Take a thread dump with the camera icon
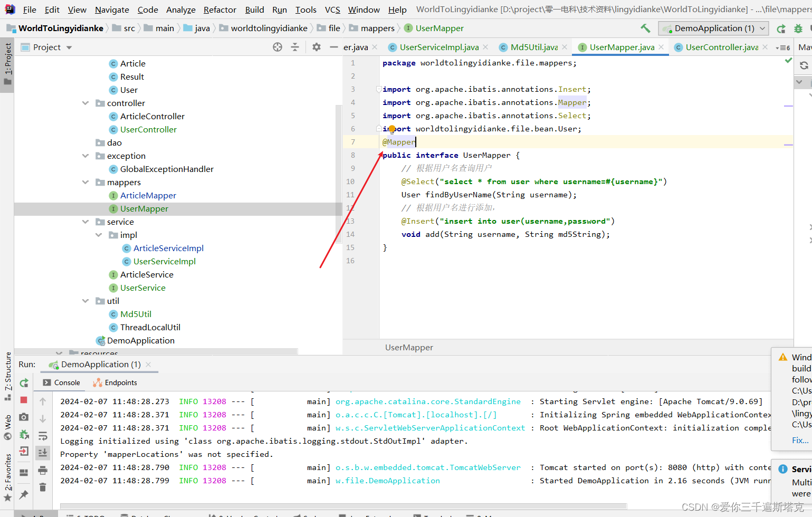 pos(23,417)
